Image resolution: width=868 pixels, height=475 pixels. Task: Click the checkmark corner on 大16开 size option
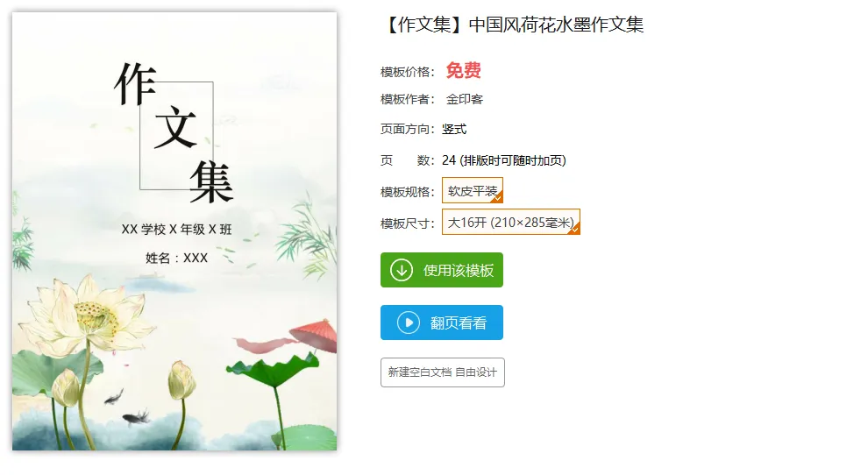(x=574, y=230)
